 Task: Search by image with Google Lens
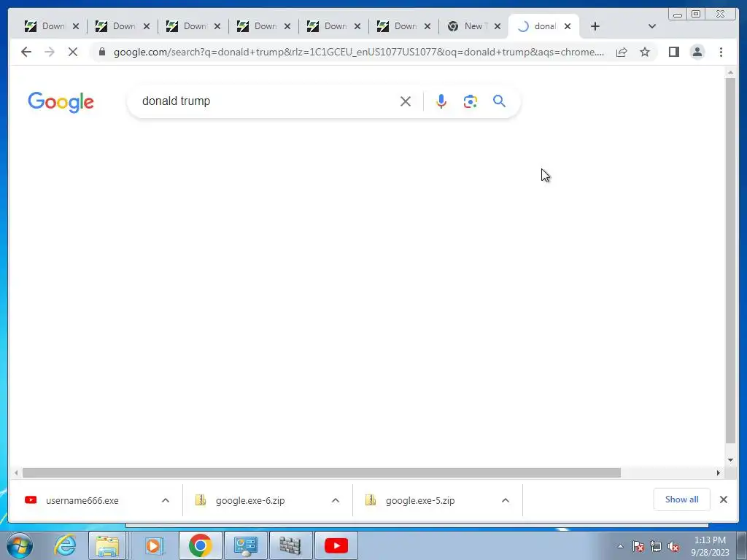(471, 101)
